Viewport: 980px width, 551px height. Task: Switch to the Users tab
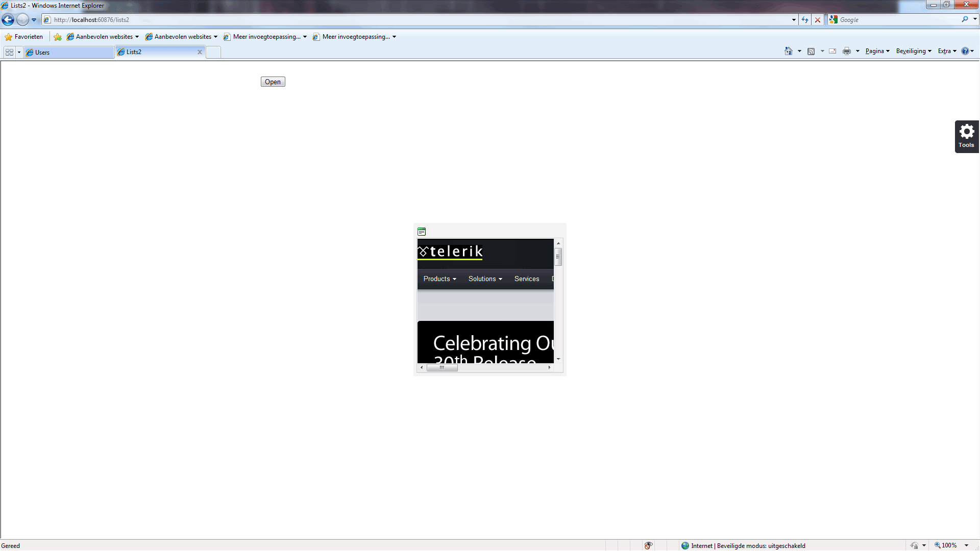click(68, 53)
